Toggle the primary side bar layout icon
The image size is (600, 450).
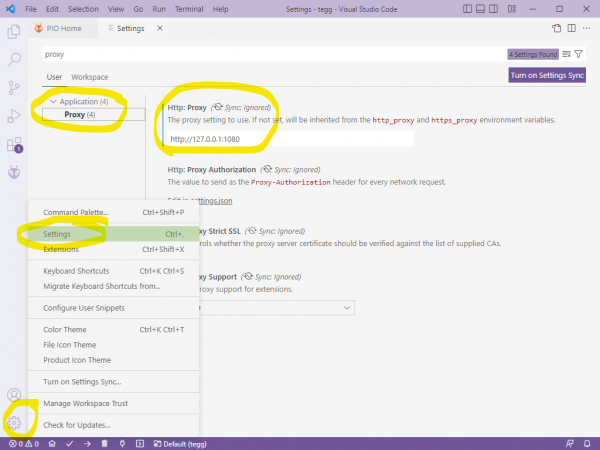pos(467,9)
